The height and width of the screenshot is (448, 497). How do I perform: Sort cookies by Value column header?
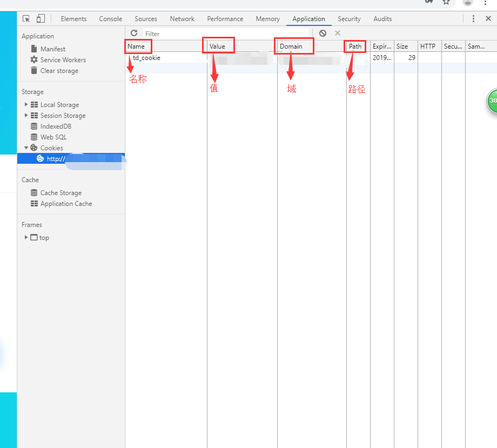tap(242, 46)
